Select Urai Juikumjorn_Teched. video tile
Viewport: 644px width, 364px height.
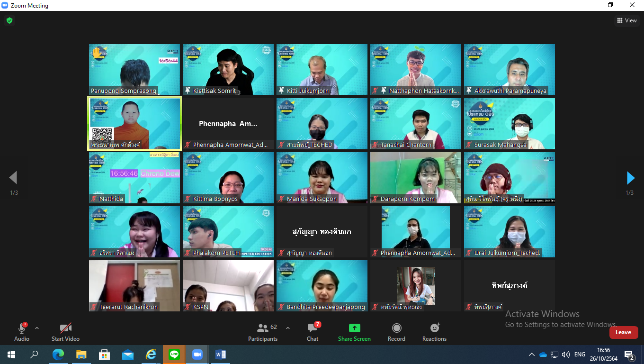tap(510, 232)
